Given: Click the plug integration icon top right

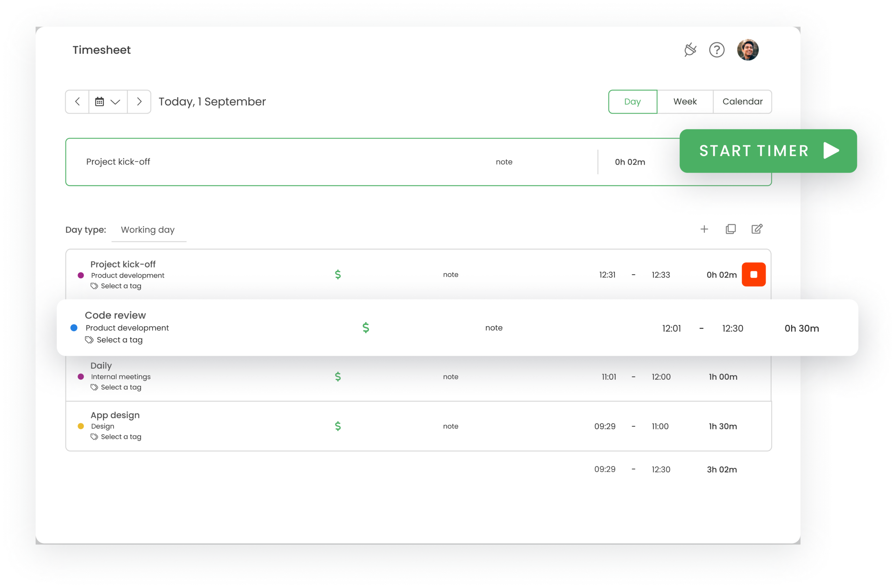Looking at the screenshot, I should click(x=690, y=50).
